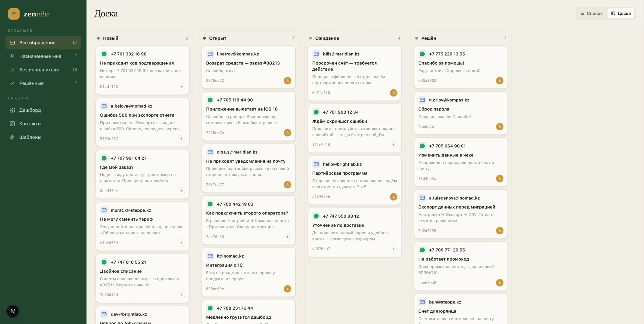Open card Ждём скриншот ошибки
Screen dimensions: 644x324
(x=355, y=128)
